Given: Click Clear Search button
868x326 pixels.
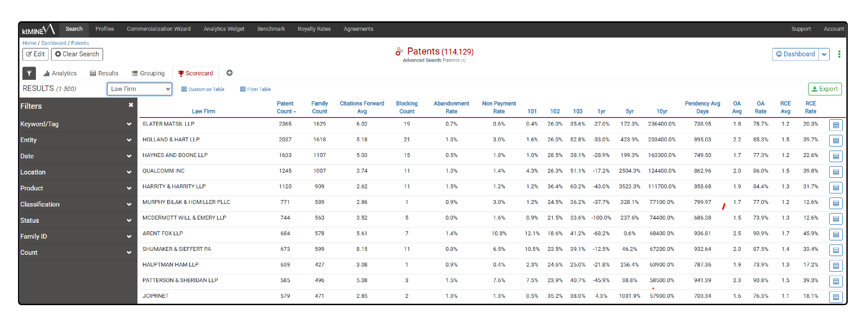Looking at the screenshot, I should [x=77, y=54].
